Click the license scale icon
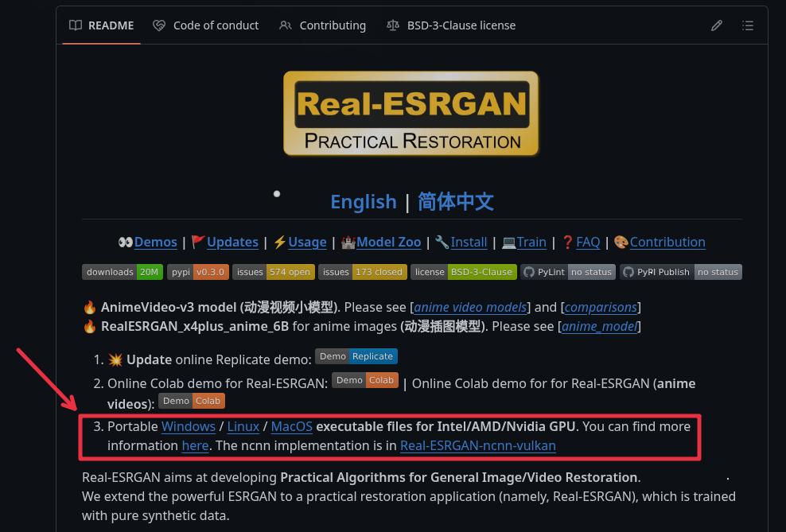The height and width of the screenshot is (532, 786). [x=393, y=25]
